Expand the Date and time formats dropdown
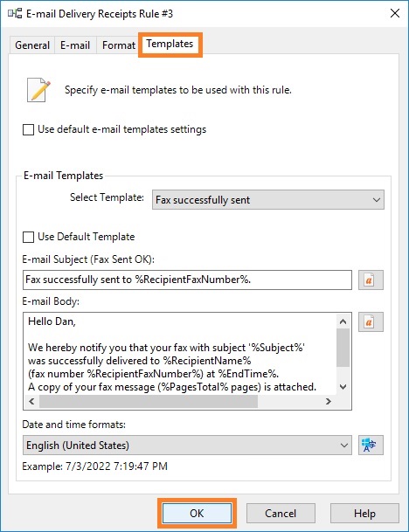Screen dimensions: 409x532 tap(187, 446)
